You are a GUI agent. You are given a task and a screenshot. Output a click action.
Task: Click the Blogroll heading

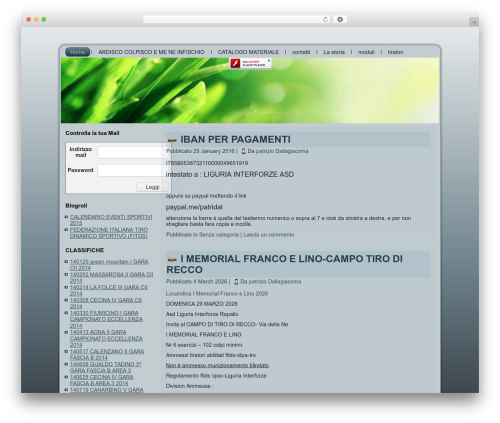coord(76,206)
